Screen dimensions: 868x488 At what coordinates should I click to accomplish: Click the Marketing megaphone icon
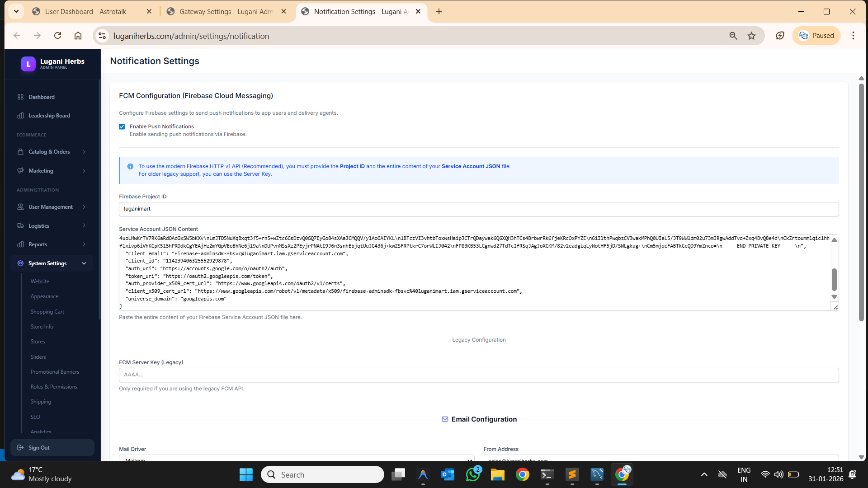pos(20,171)
